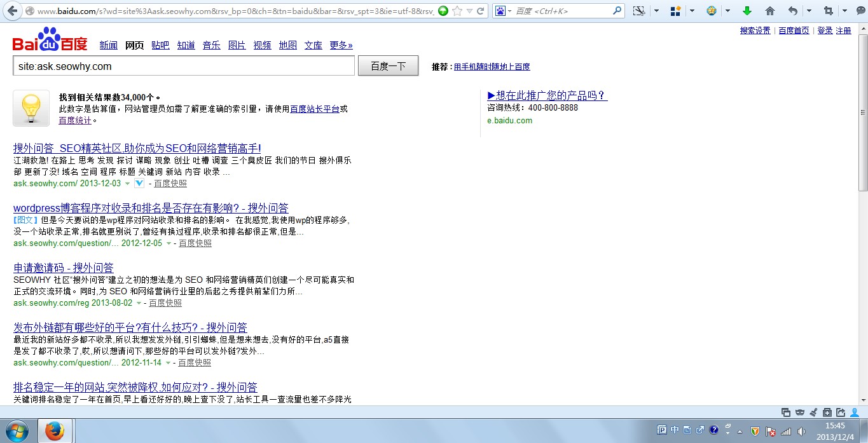Image resolution: width=868 pixels, height=443 pixels.
Task: Click the site identity globe icon
Action: tap(29, 11)
